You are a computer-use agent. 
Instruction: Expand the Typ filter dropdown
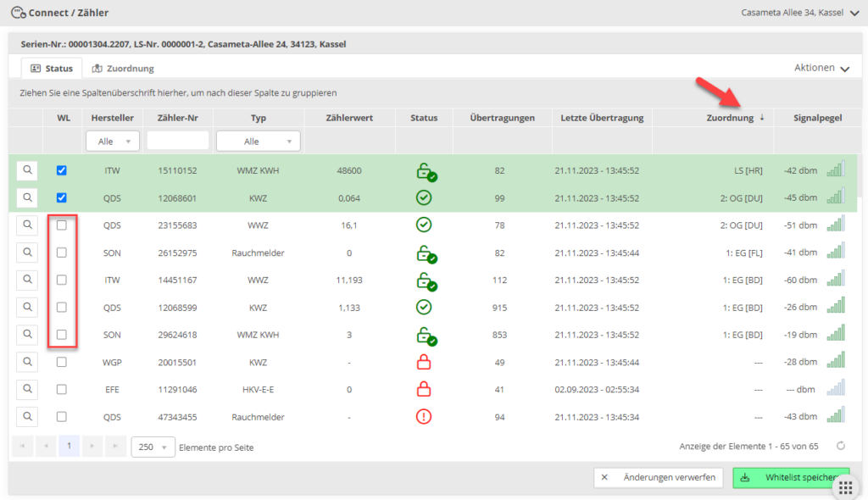(258, 142)
